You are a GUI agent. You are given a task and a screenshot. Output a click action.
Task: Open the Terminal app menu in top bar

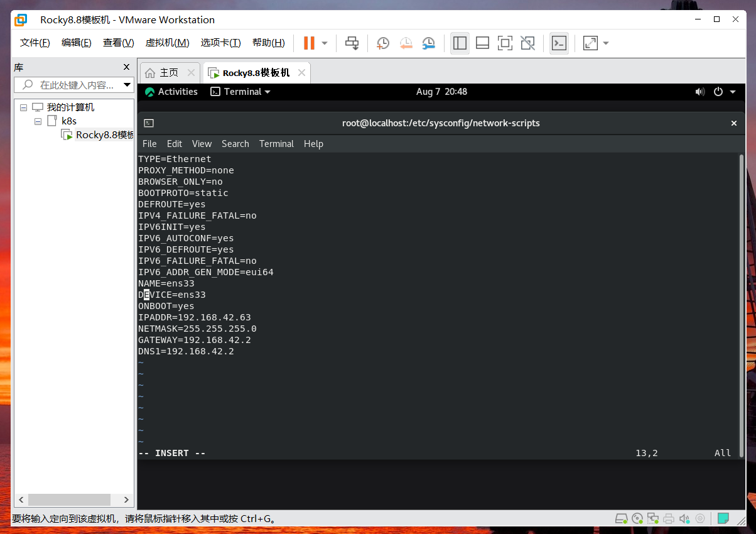pos(240,92)
